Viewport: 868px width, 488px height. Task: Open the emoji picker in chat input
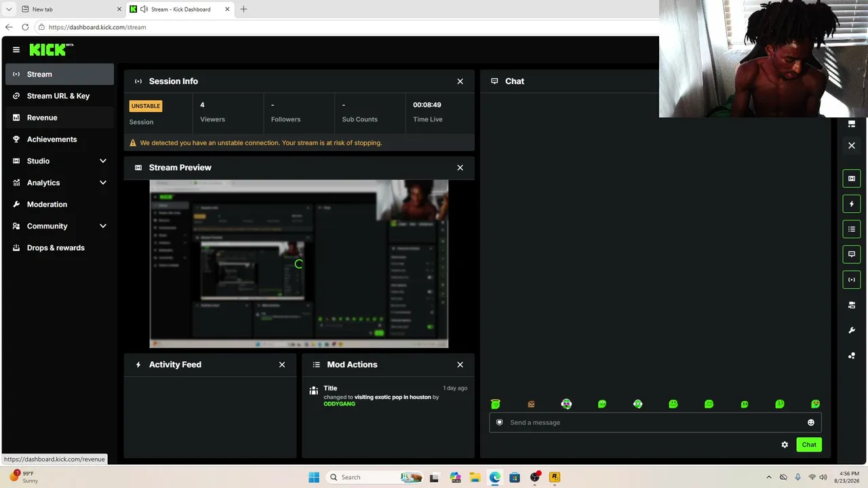click(x=811, y=422)
